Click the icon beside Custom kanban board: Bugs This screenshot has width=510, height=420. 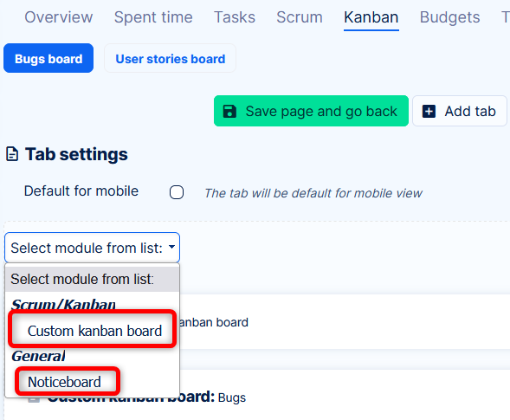34,399
